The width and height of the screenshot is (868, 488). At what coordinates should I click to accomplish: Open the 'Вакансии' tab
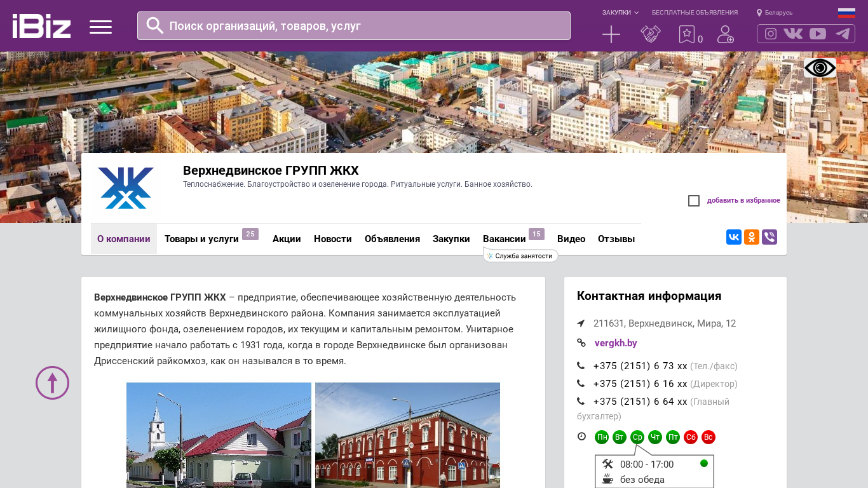tap(504, 239)
